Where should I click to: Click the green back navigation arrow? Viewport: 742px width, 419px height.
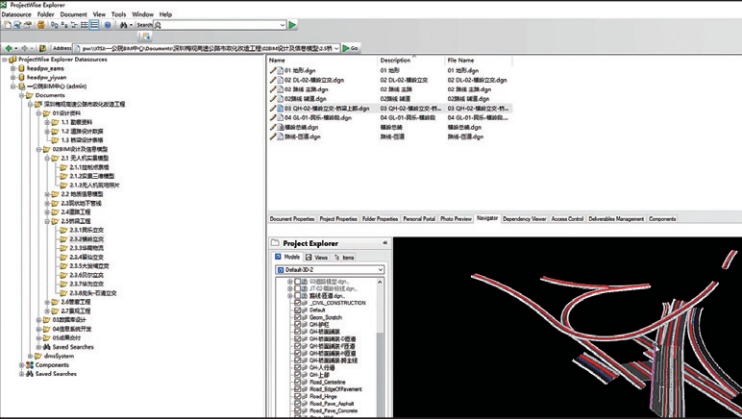[9, 48]
